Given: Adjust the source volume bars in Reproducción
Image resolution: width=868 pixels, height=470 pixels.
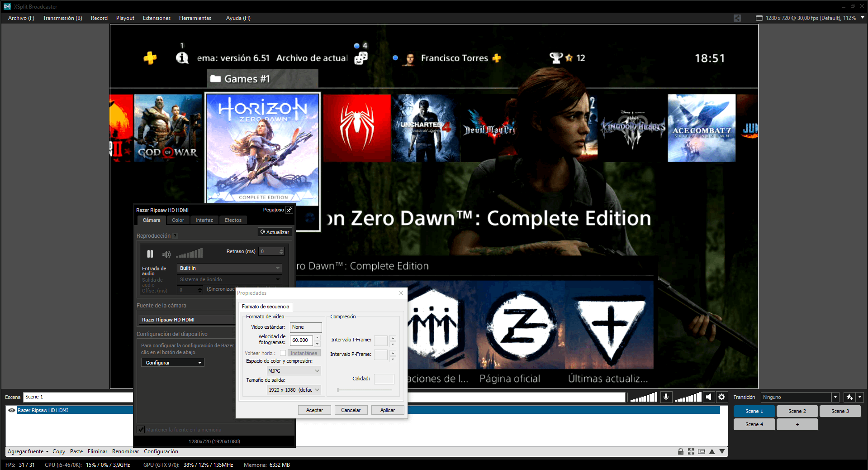Looking at the screenshot, I should (x=189, y=253).
